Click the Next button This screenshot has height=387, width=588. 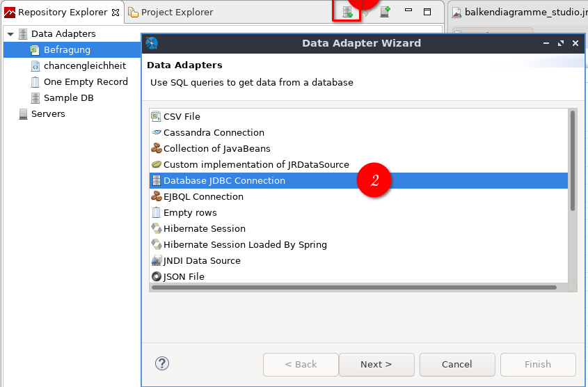[x=376, y=365]
